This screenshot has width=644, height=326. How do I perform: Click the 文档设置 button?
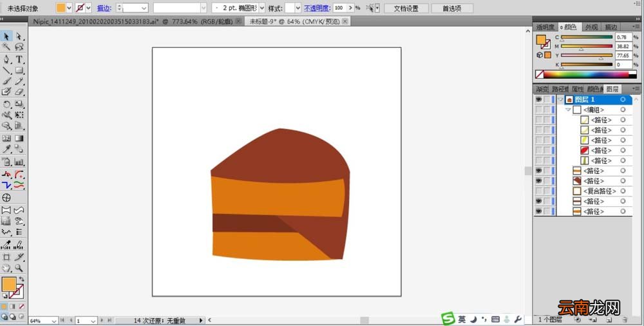click(x=406, y=8)
